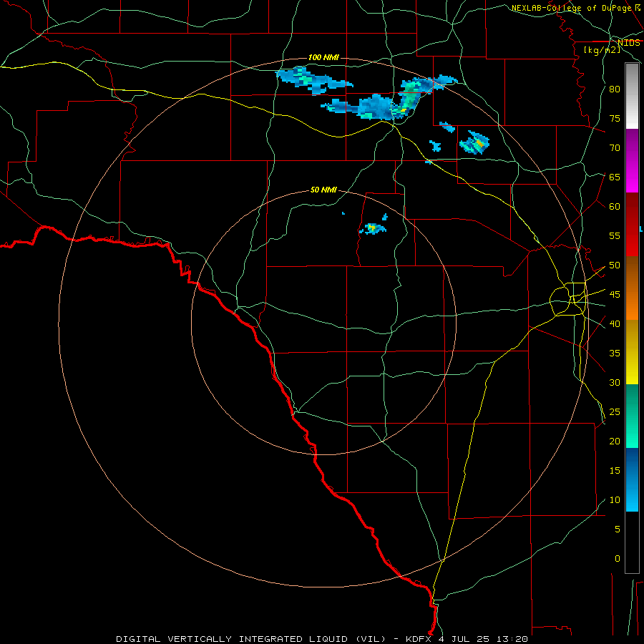Click the legend value 45
The image size is (644, 644).
point(615,295)
